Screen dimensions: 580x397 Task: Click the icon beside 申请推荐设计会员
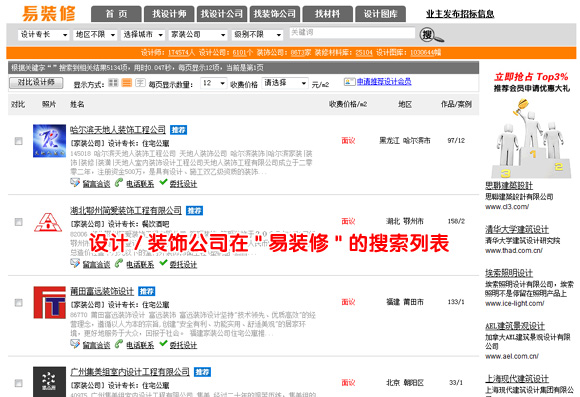[x=349, y=82]
